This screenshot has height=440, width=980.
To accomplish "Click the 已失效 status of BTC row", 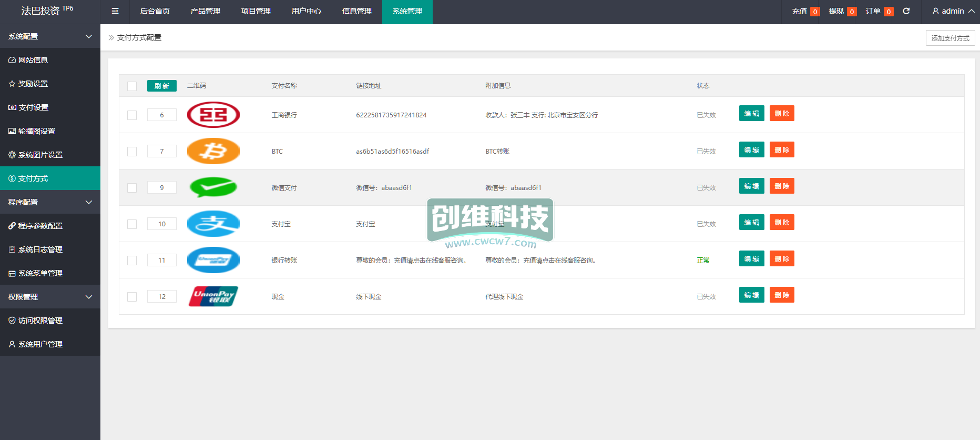I will pos(706,151).
